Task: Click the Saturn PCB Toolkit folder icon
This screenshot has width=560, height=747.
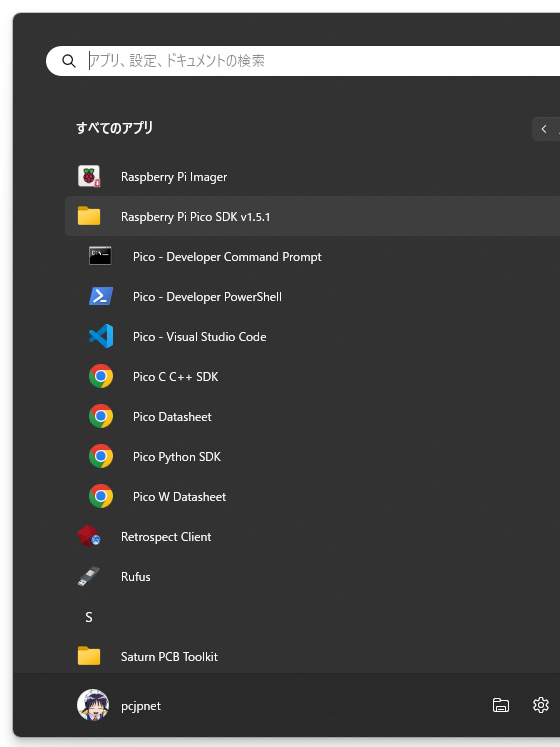Action: (x=89, y=656)
